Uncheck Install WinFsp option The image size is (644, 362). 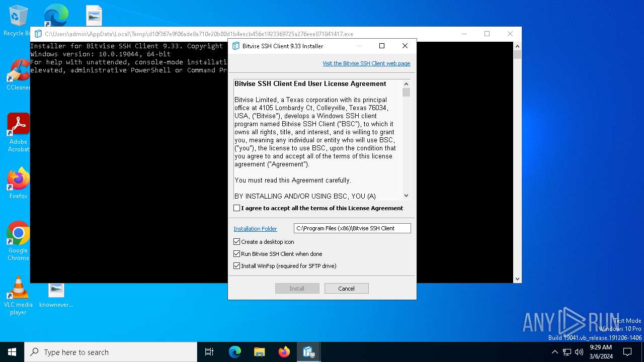237,266
